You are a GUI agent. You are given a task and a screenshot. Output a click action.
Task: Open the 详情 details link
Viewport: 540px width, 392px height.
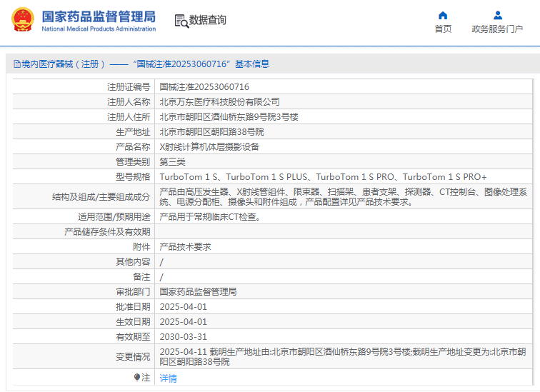(x=168, y=378)
